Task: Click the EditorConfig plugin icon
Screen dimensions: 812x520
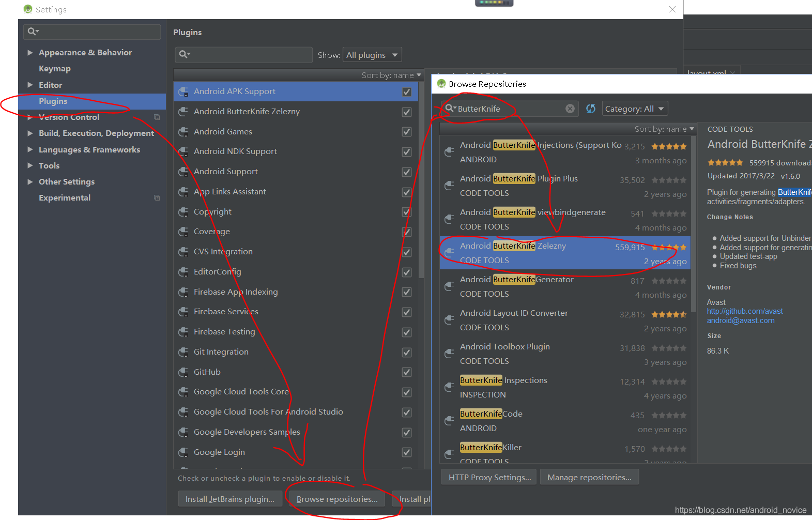Action: pyautogui.click(x=183, y=272)
